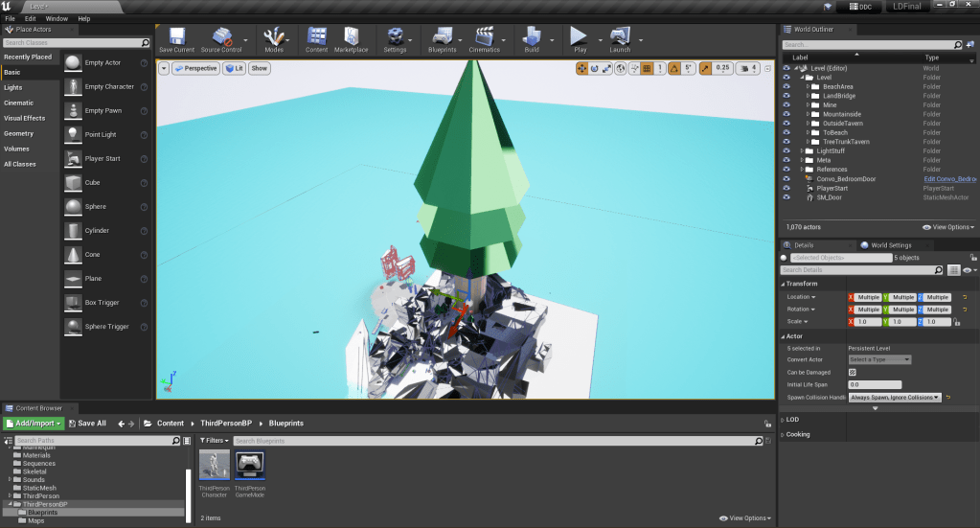This screenshot has height=528, width=980.
Task: Switch to the World Settings tab
Action: coord(891,245)
